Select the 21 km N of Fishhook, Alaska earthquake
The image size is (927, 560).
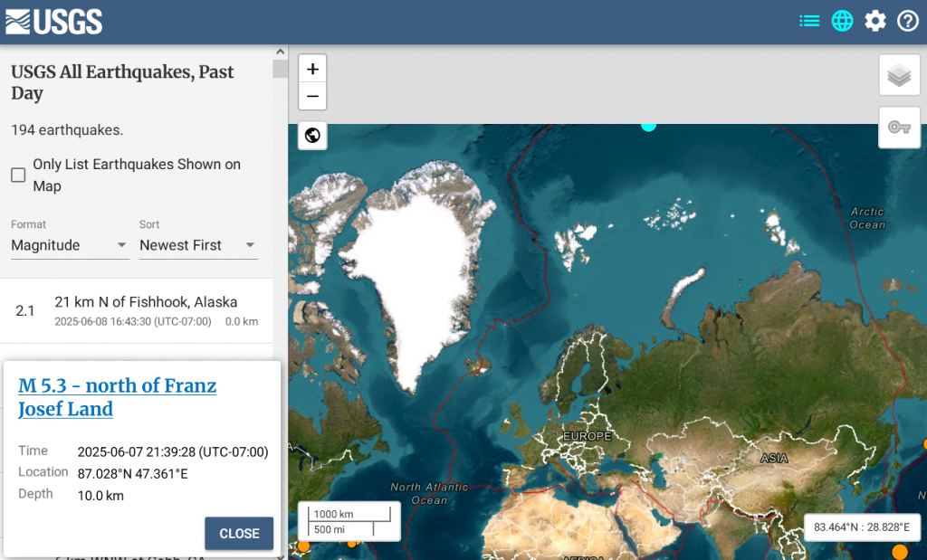137,310
